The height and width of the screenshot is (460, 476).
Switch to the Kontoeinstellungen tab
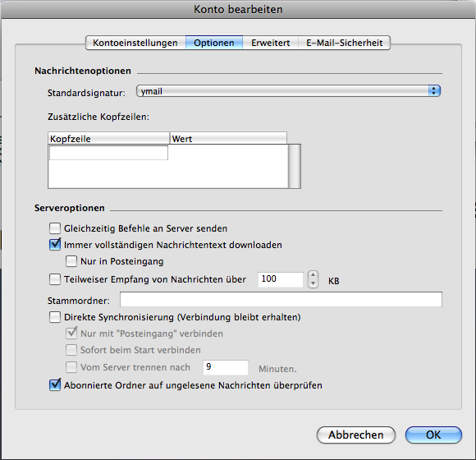click(135, 43)
